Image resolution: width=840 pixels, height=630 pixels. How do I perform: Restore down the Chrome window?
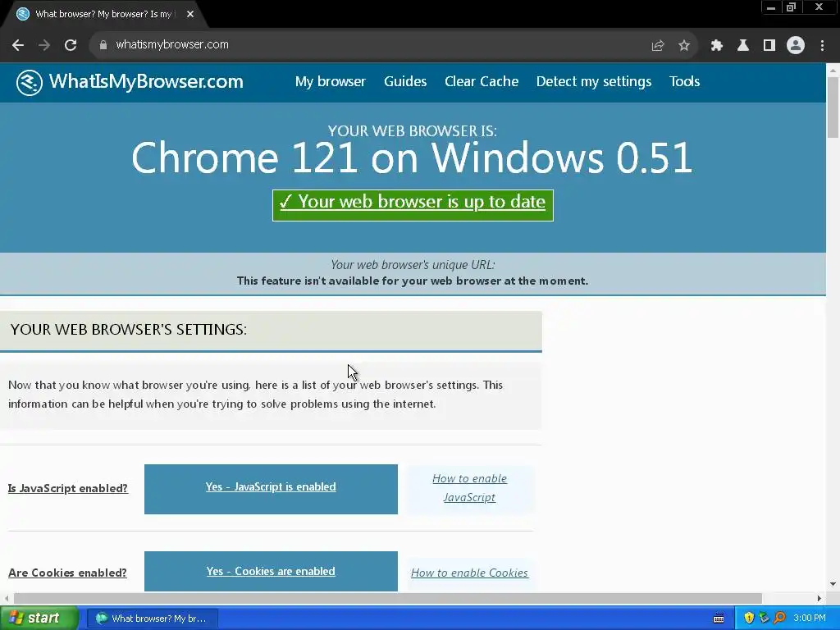tap(792, 7)
